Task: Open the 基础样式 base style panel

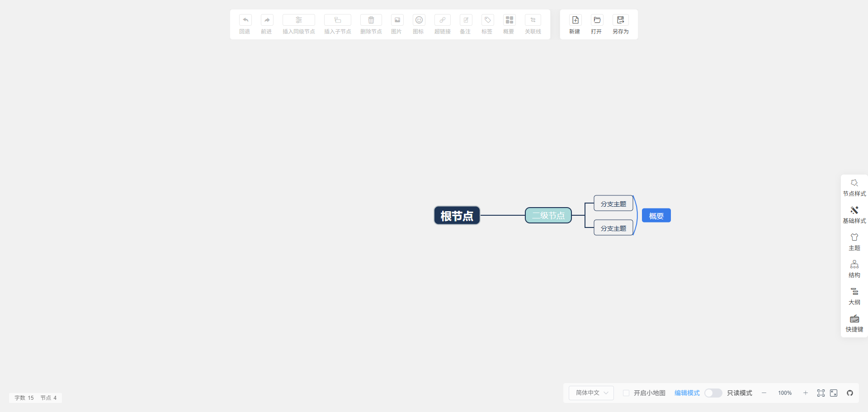Action: (x=854, y=215)
